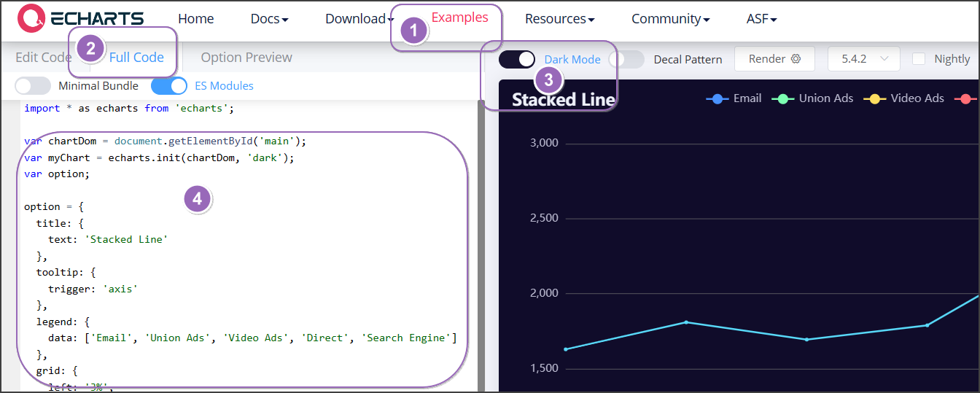Expand the Resources menu

click(559, 19)
